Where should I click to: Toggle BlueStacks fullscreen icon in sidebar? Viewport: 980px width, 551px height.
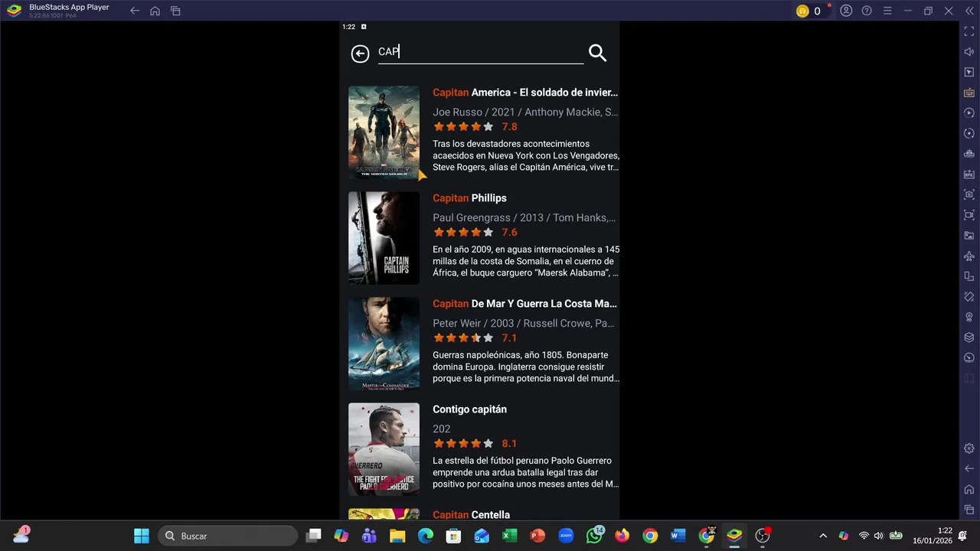click(969, 31)
